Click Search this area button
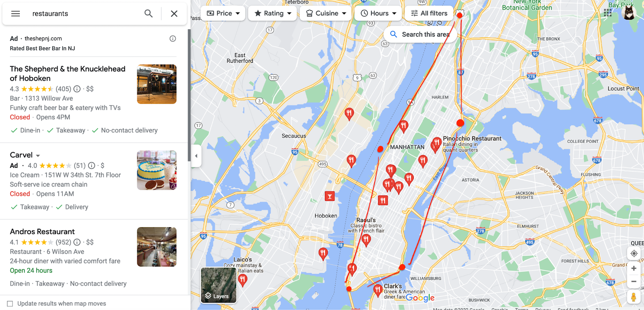 (x=420, y=35)
